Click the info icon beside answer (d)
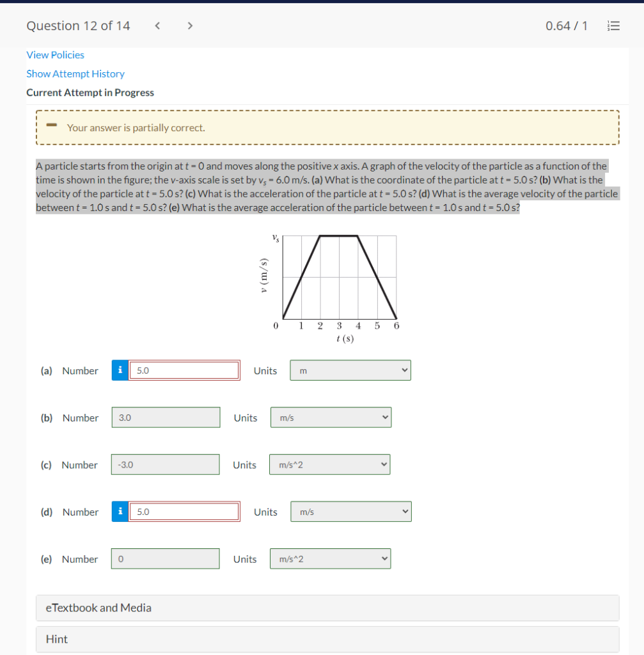The image size is (644, 655). tap(120, 511)
